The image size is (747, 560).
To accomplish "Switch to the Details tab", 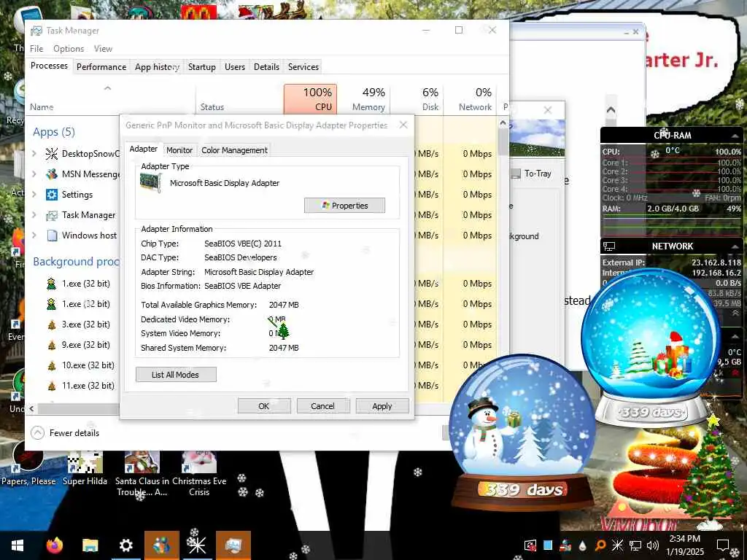I will (266, 67).
